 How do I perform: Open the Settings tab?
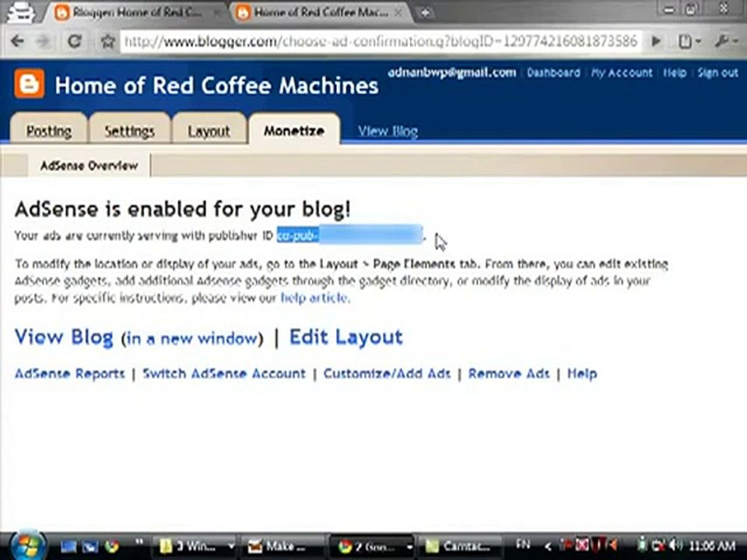pyautogui.click(x=130, y=130)
